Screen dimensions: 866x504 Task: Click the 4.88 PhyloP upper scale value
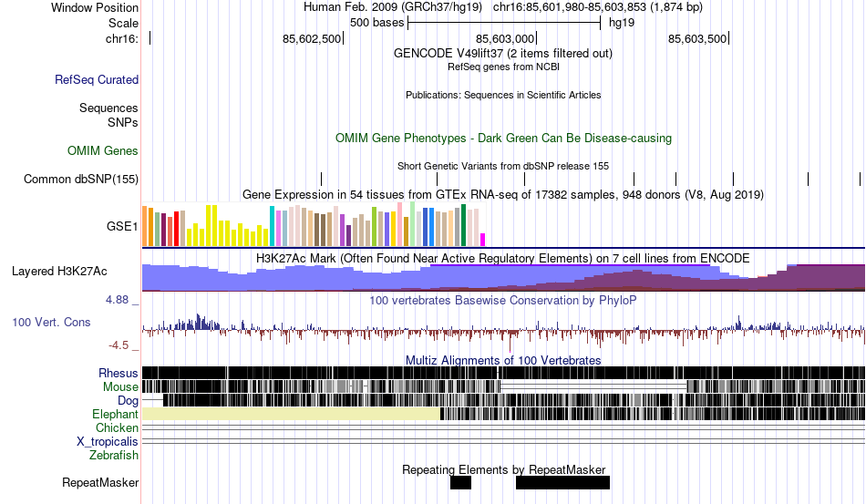[117, 300]
